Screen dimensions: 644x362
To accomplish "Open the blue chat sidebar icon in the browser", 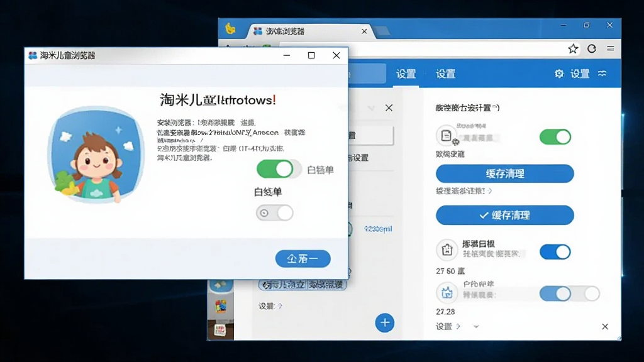I will [x=221, y=285].
